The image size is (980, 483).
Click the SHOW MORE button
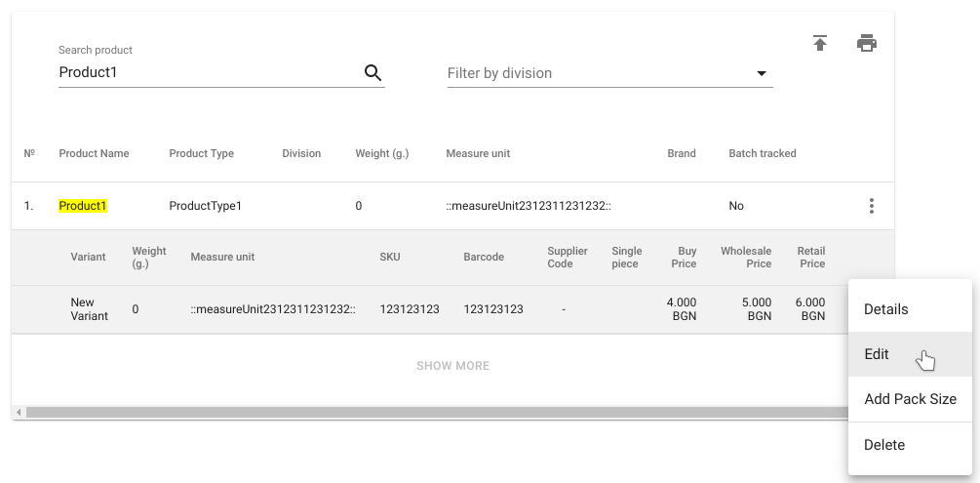(453, 366)
